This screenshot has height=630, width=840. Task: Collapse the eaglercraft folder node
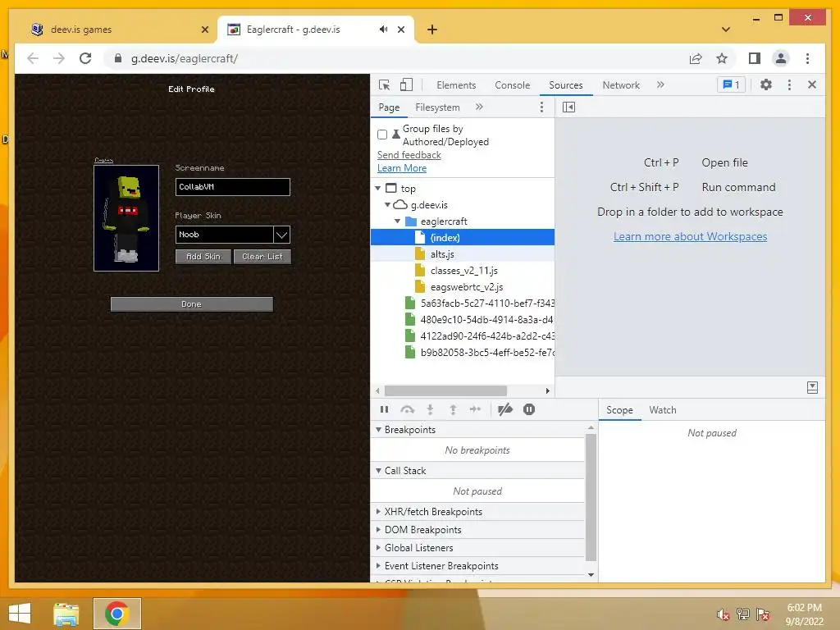pos(398,221)
